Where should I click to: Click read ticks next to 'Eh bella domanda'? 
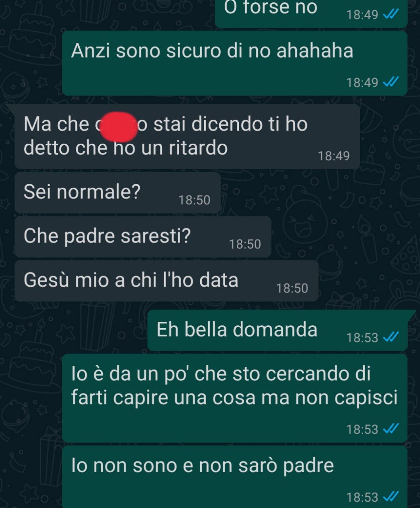[x=391, y=337]
